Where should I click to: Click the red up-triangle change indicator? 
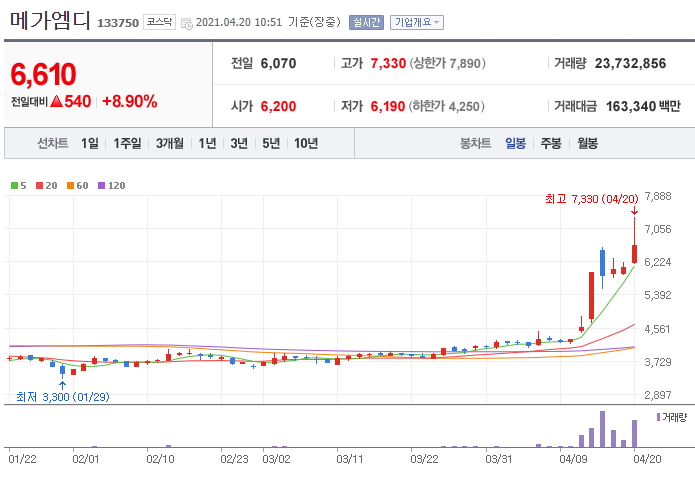pos(56,101)
